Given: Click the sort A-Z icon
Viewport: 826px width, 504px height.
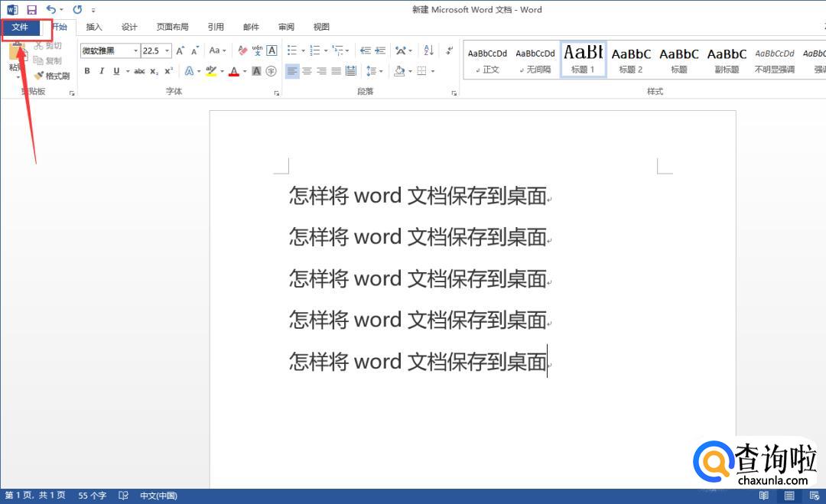Looking at the screenshot, I should pyautogui.click(x=428, y=50).
